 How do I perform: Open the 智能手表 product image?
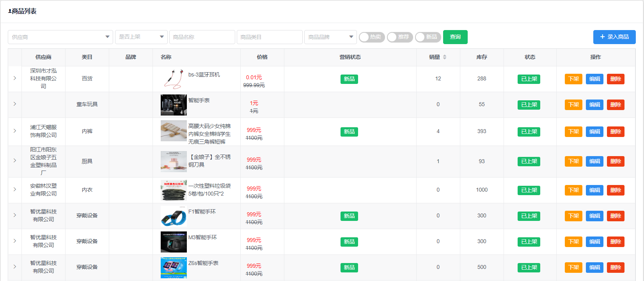click(174, 105)
